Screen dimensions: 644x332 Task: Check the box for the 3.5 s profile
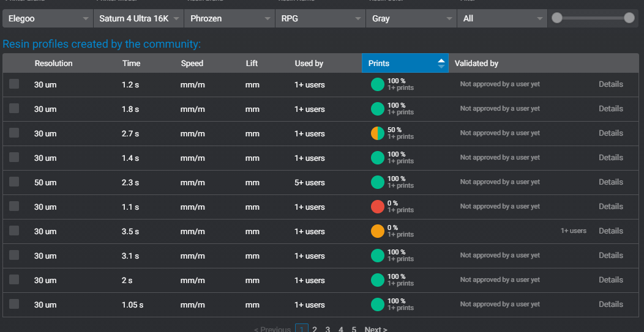(14, 231)
